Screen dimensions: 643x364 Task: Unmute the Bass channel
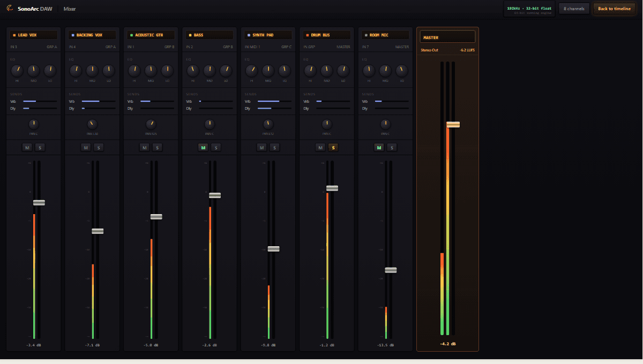click(x=203, y=147)
